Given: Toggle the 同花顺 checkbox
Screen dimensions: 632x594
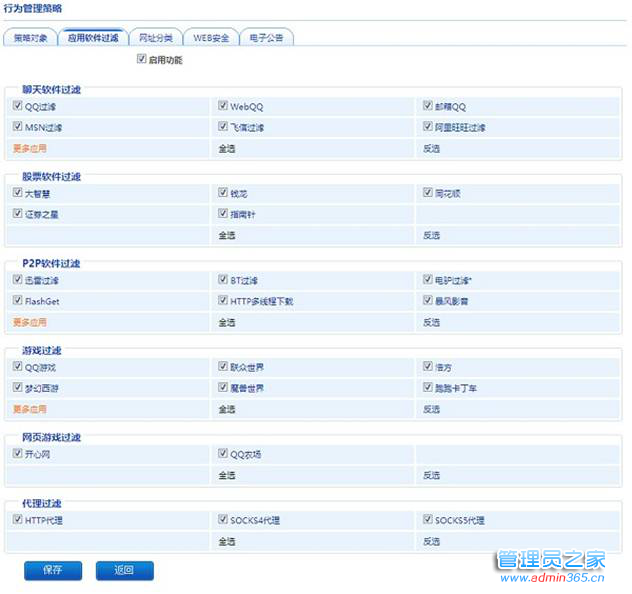Looking at the screenshot, I should click(x=428, y=193).
